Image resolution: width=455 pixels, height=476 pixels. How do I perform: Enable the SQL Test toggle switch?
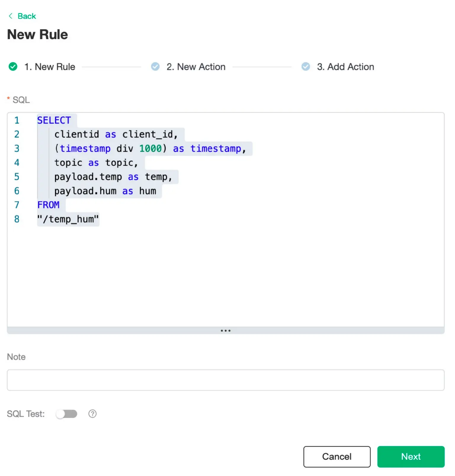(x=67, y=414)
